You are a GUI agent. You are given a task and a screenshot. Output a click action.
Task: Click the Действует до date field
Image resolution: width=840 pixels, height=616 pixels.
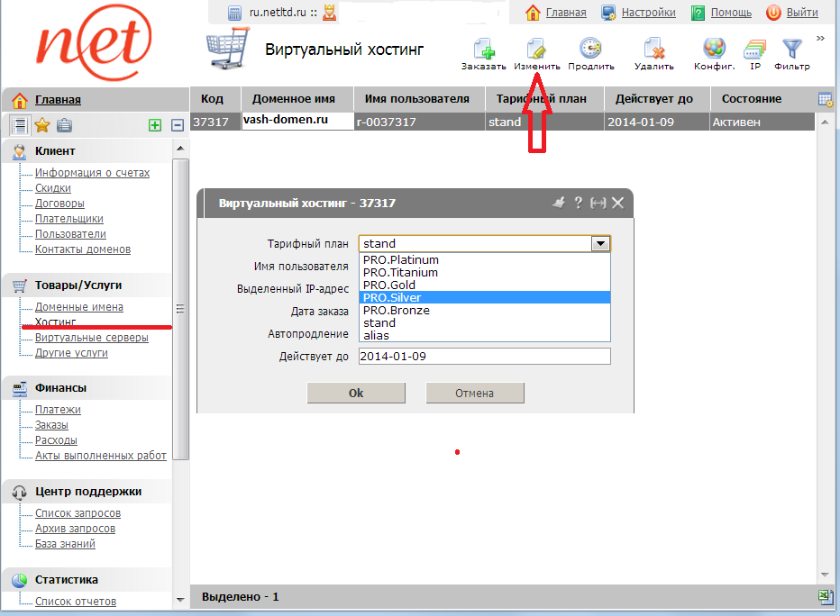coord(484,357)
